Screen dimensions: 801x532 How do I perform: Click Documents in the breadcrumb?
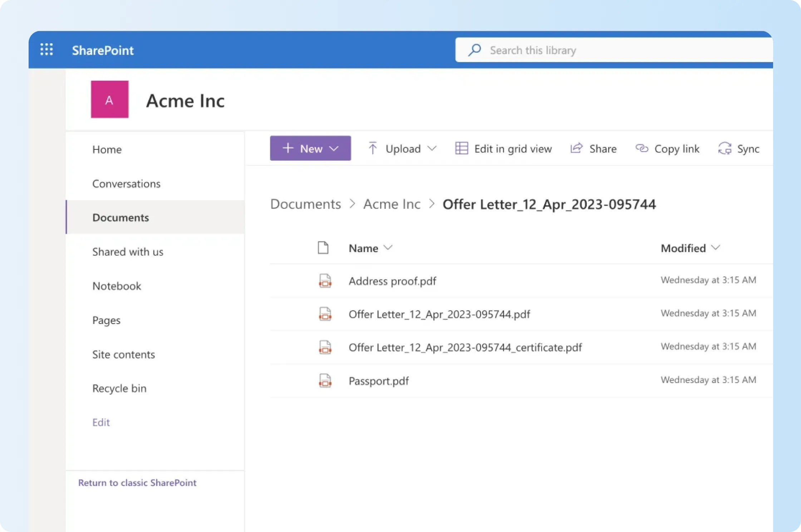pyautogui.click(x=305, y=204)
